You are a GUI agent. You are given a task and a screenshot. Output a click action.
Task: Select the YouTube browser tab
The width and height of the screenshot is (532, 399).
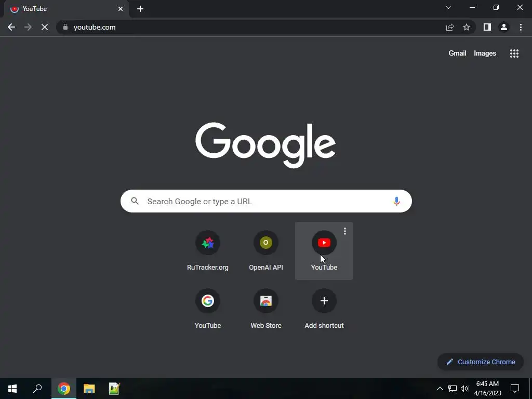[66, 9]
